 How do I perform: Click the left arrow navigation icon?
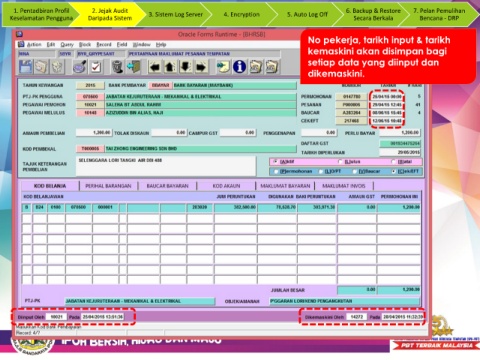click(155, 67)
